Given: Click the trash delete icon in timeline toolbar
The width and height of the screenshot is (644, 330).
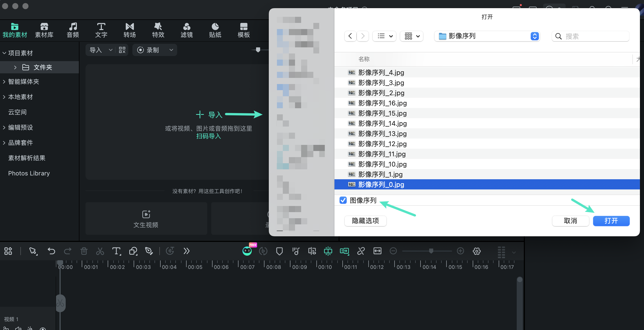Looking at the screenshot, I should [84, 251].
